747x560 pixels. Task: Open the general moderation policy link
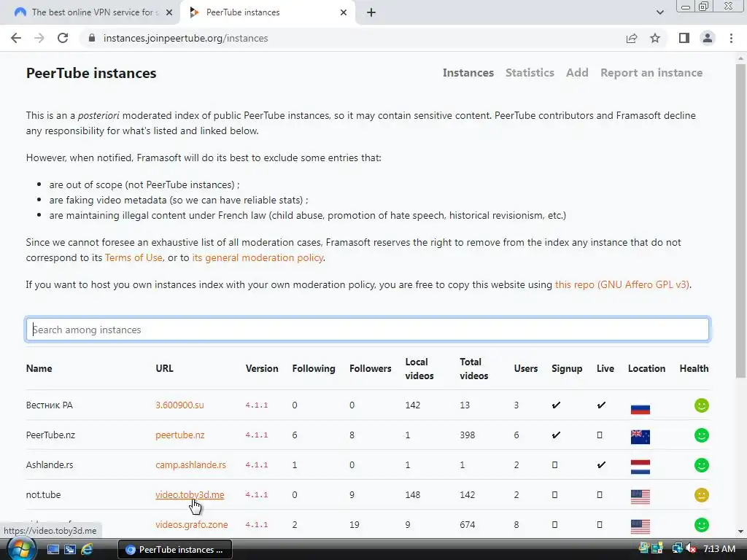258,257
